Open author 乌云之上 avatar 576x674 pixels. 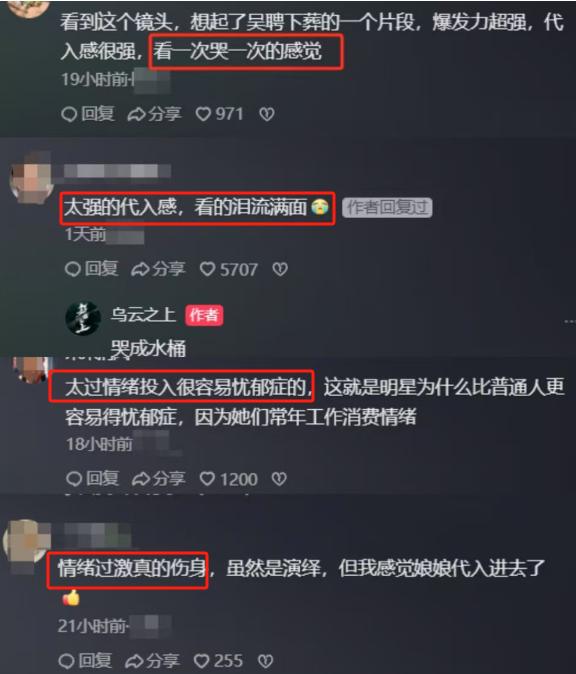83,319
